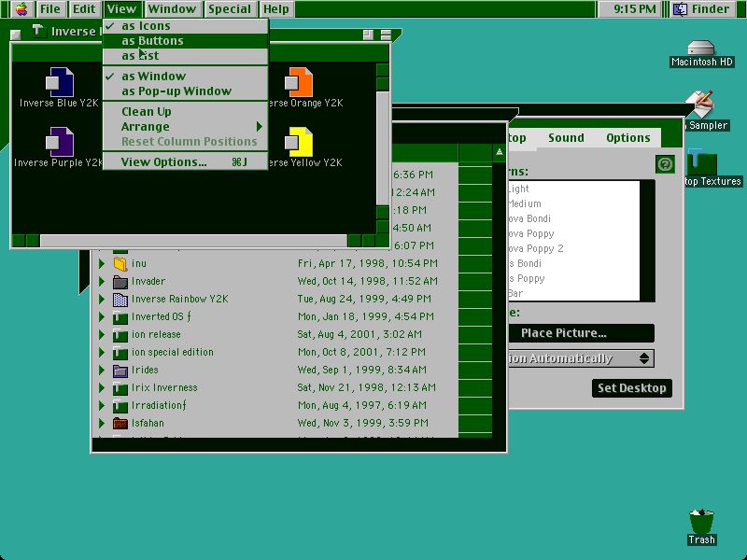Image resolution: width=747 pixels, height=560 pixels.
Task: Open the Macintosh HD drive icon
Action: [701, 49]
